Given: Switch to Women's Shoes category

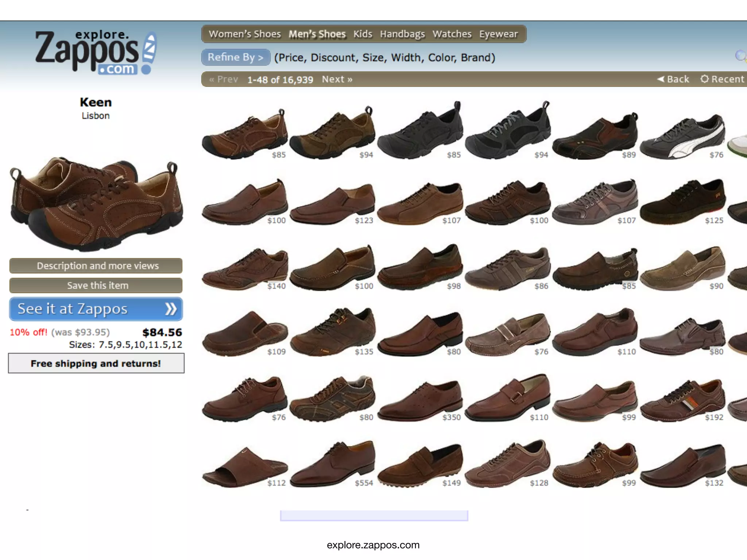Looking at the screenshot, I should 245,34.
